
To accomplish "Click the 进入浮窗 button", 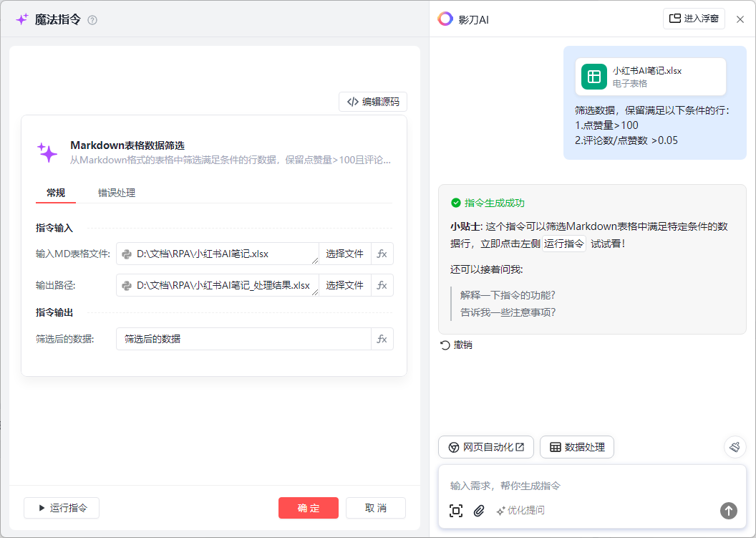I will (x=694, y=19).
